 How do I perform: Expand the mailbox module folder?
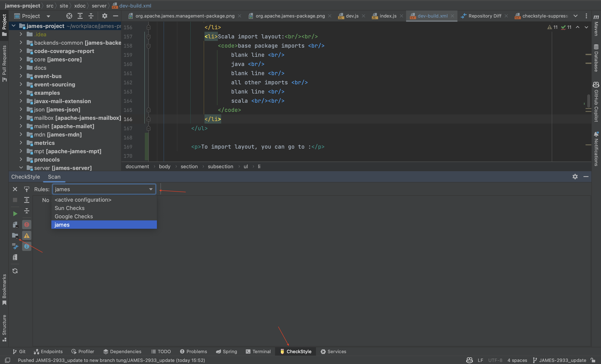[x=21, y=118]
